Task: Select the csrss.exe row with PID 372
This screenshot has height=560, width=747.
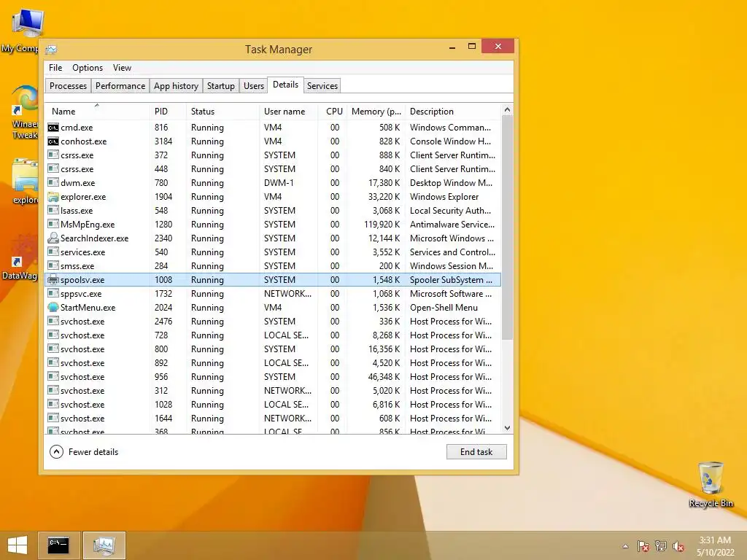Action: [273, 155]
